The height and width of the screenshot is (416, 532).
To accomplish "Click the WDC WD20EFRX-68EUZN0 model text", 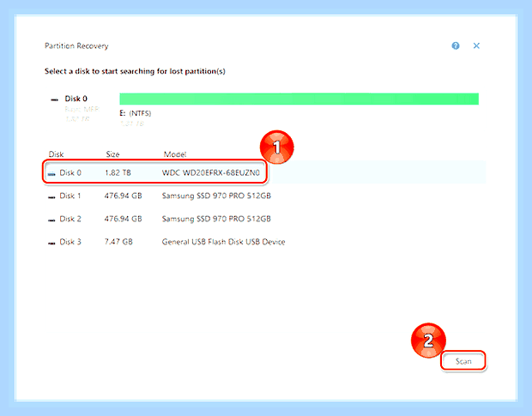I will tap(211, 173).
